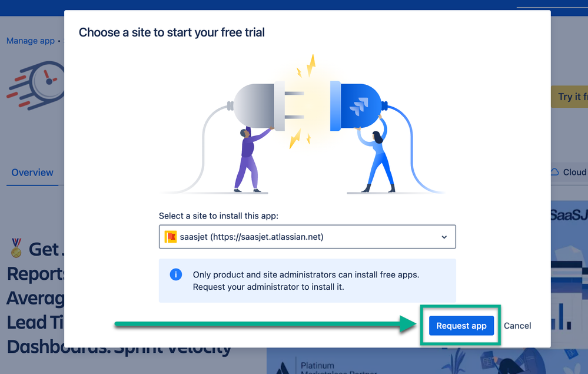Click the Request app button
The image size is (588, 374).
[461, 326]
